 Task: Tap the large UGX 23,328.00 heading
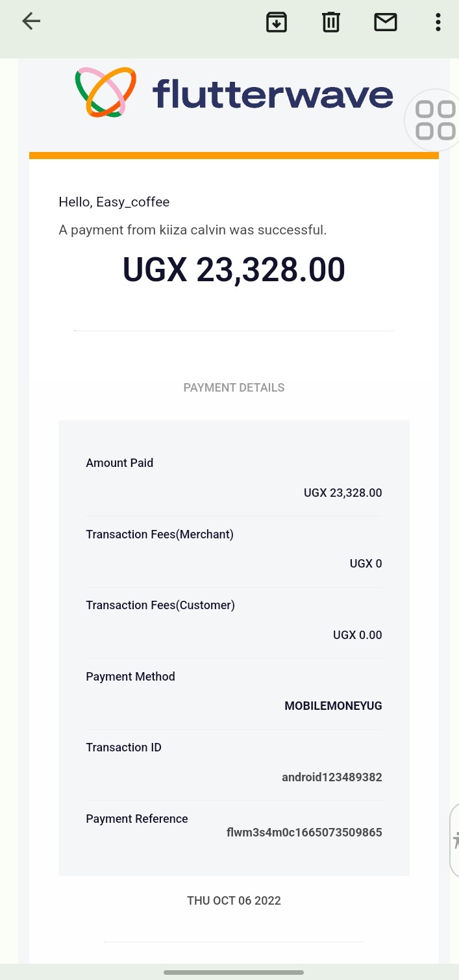[x=234, y=269]
